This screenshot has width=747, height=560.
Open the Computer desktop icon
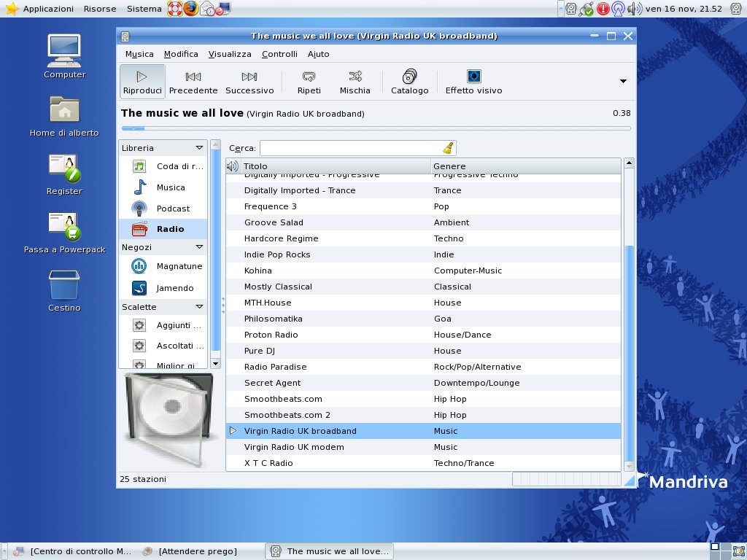click(64, 55)
